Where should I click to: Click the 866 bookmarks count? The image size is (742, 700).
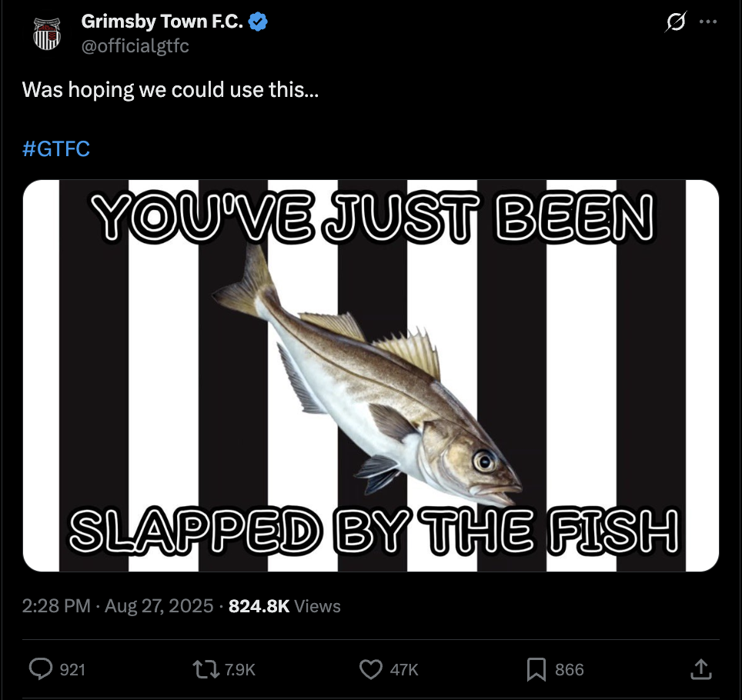pos(569,670)
